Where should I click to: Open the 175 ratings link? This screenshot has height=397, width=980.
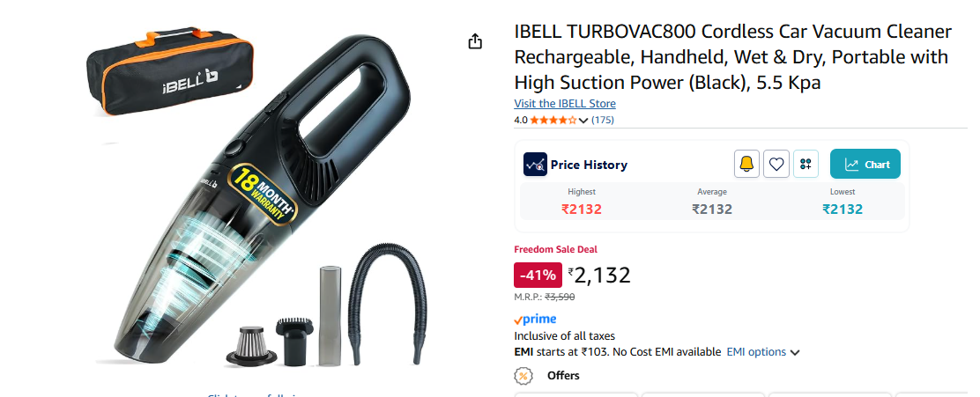point(603,120)
